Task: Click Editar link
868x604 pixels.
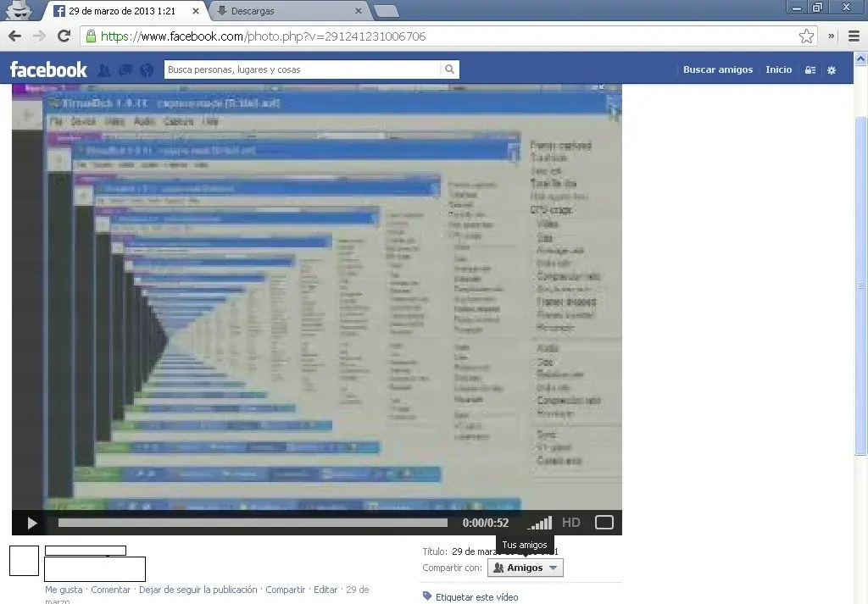Action: pyautogui.click(x=325, y=590)
